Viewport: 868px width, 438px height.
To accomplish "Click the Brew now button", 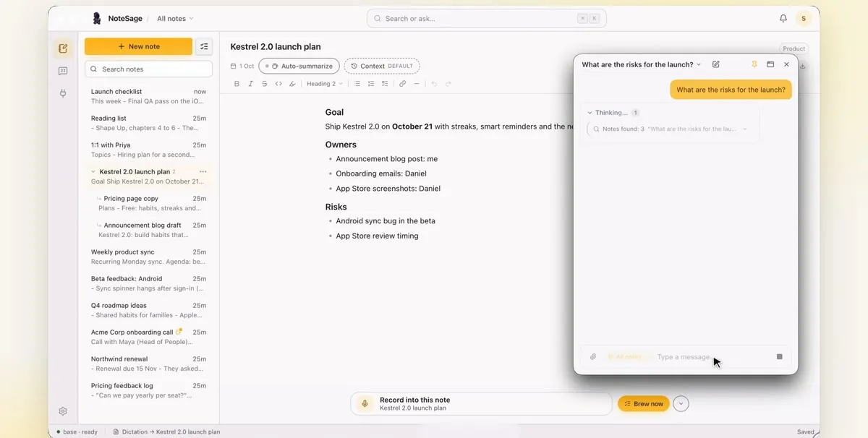I will point(643,403).
